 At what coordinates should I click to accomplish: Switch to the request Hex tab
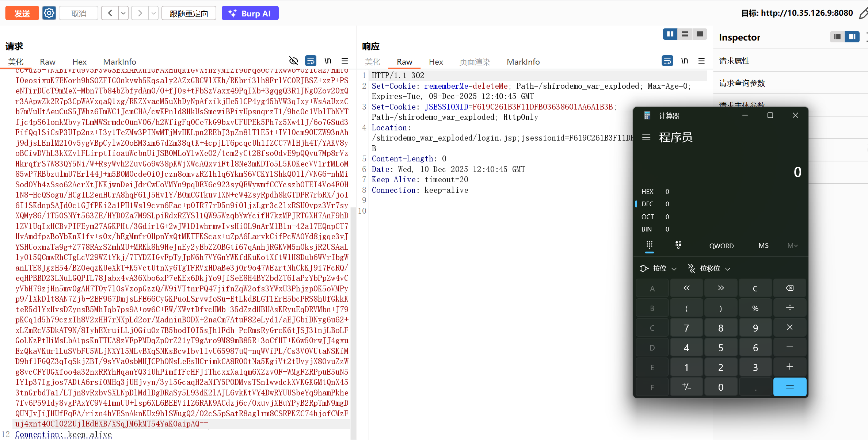pos(79,62)
